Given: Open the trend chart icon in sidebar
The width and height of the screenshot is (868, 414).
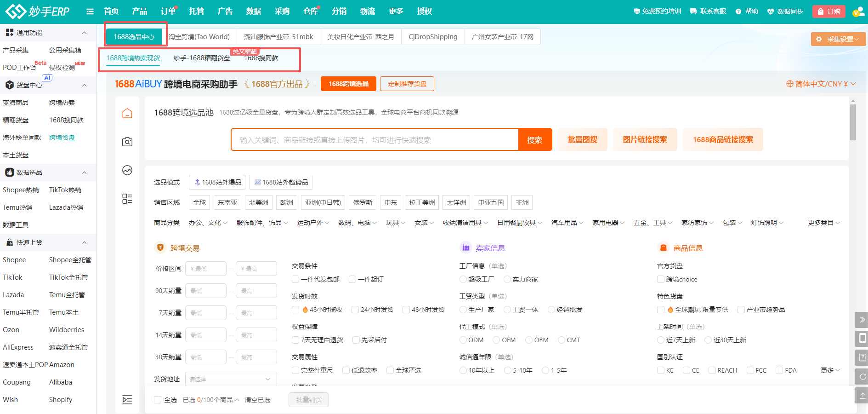Looking at the screenshot, I should [x=127, y=170].
